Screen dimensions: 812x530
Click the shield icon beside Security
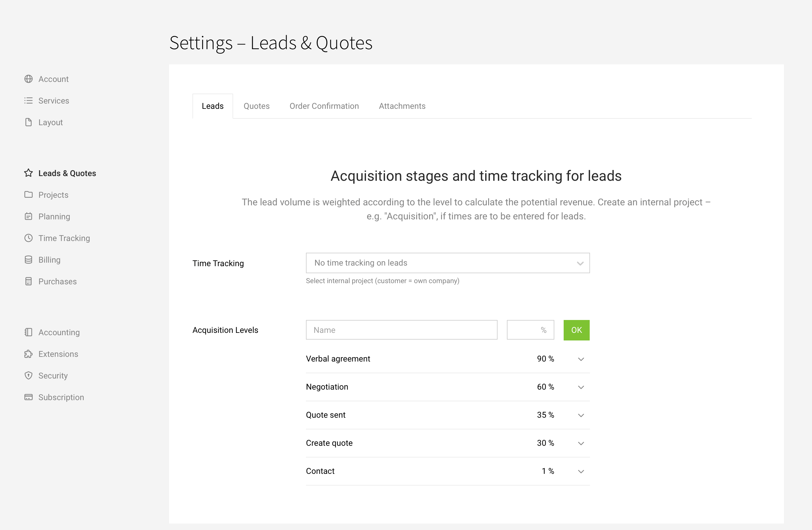[x=29, y=376]
